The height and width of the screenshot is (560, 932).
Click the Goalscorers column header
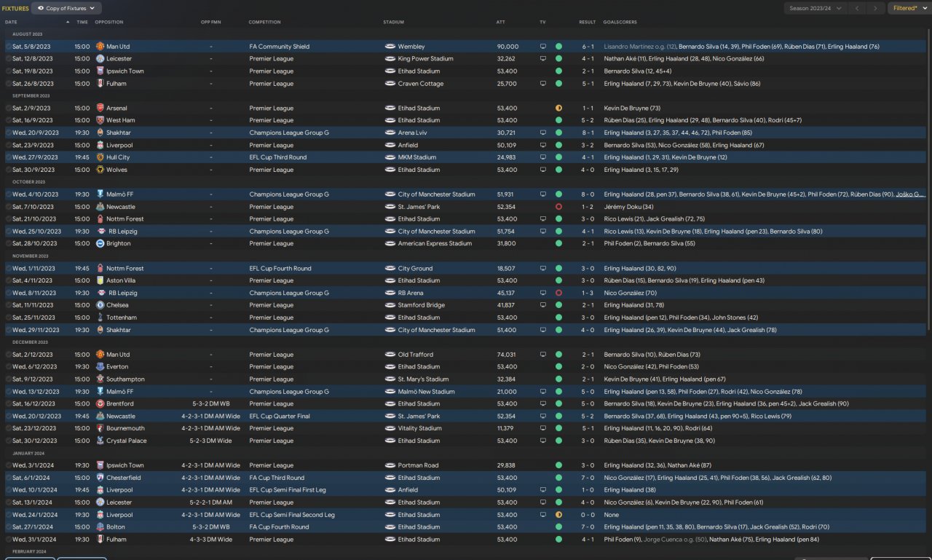tap(619, 23)
